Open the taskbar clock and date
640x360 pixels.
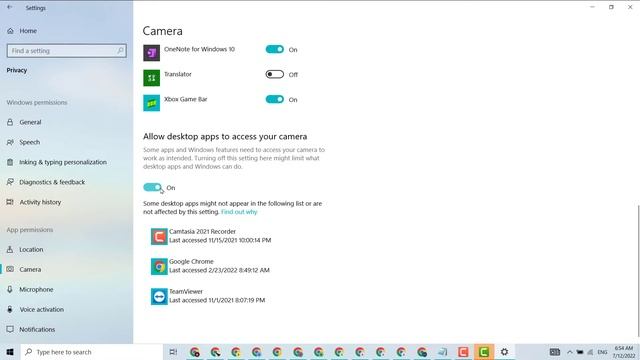coord(624,352)
